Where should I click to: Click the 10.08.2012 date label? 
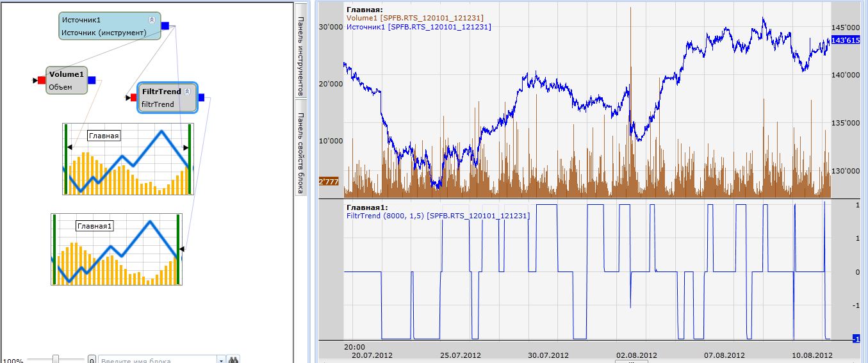813,355
